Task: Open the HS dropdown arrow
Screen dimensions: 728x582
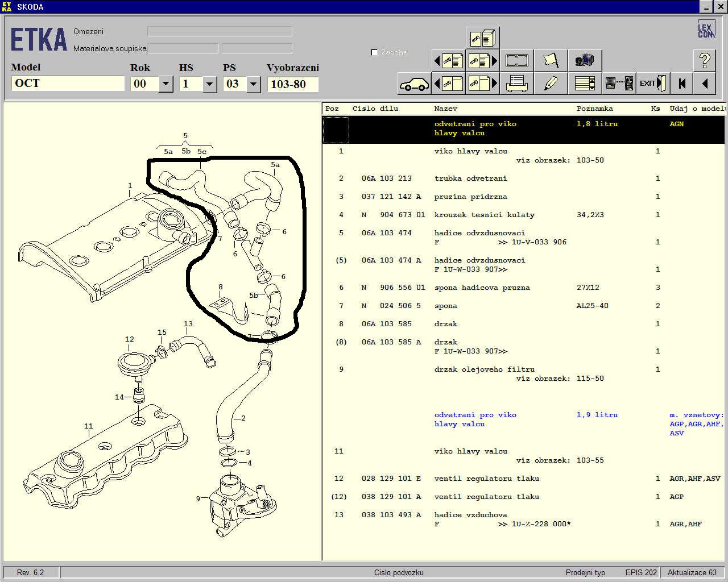Action: (x=210, y=84)
